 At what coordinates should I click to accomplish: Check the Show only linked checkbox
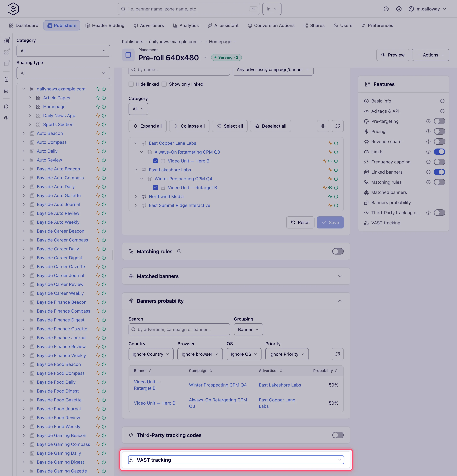[x=164, y=84]
